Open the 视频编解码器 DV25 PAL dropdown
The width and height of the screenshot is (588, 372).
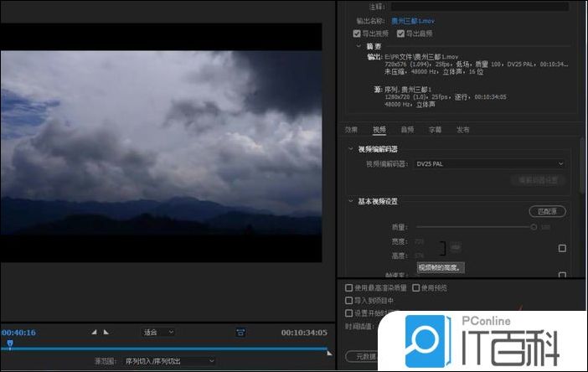click(x=489, y=164)
